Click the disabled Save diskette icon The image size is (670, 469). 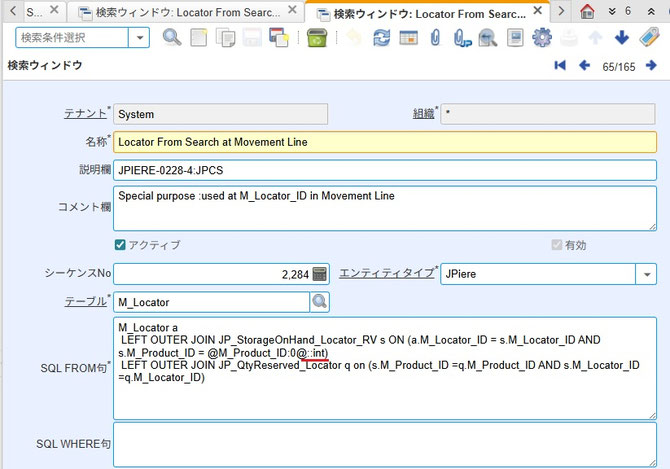point(252,38)
